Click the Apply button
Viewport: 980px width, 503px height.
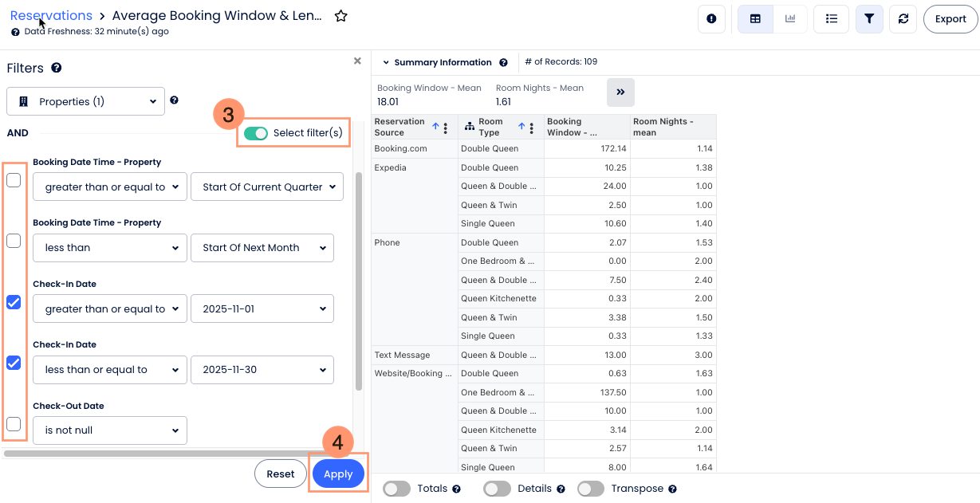pyautogui.click(x=338, y=474)
